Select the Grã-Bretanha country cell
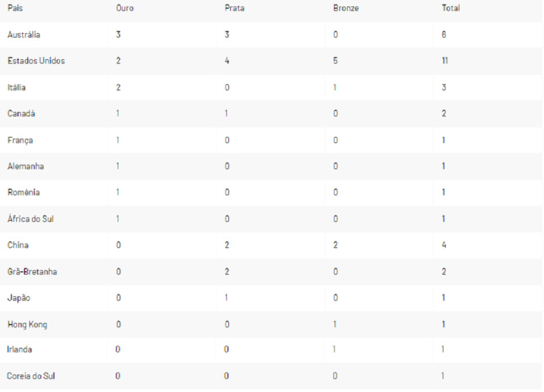The width and height of the screenshot is (544, 392). [x=32, y=272]
